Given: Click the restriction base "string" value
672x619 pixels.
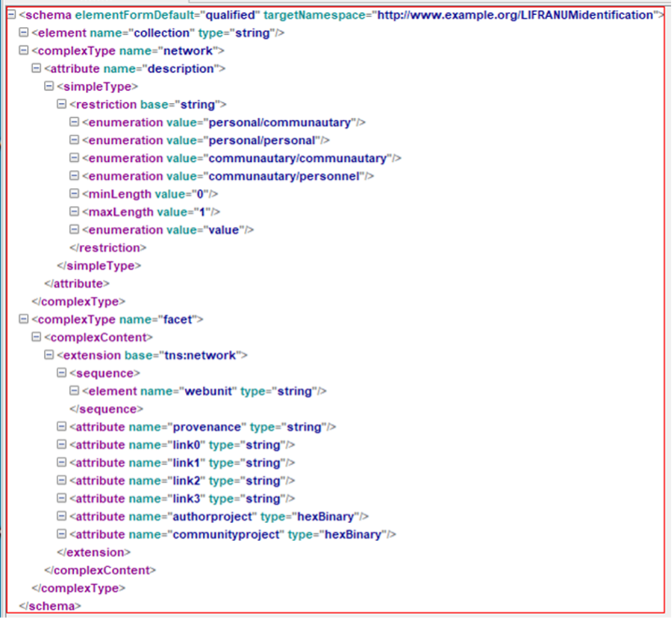Looking at the screenshot, I should [x=197, y=104].
